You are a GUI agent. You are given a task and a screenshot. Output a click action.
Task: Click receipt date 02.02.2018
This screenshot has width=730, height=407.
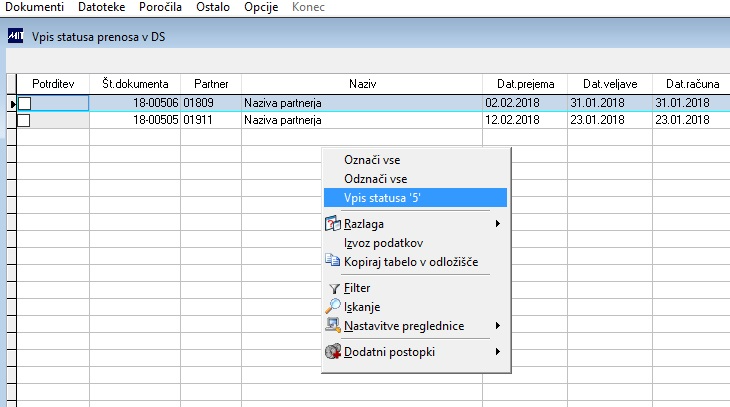pyautogui.click(x=512, y=103)
